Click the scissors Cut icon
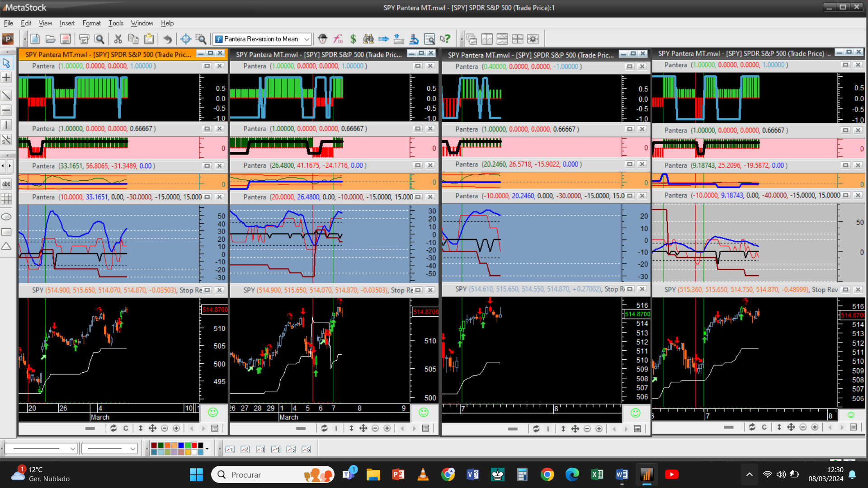This screenshot has height=488, width=868. [x=118, y=39]
